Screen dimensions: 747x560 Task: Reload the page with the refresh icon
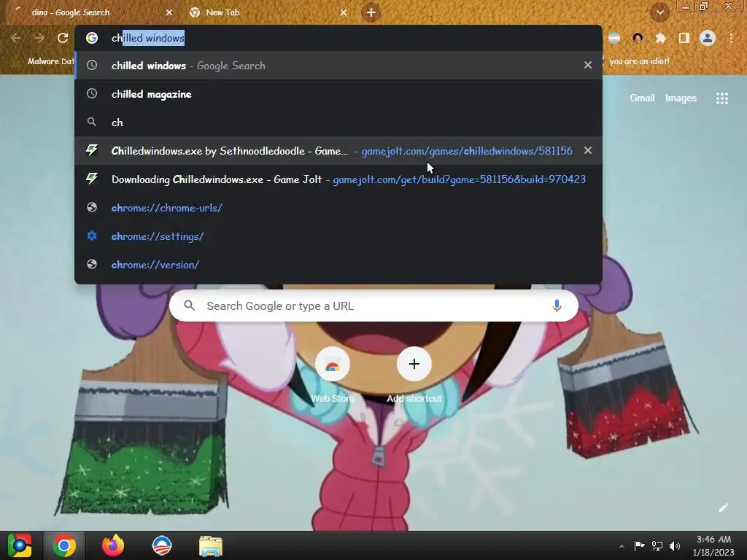point(63,38)
